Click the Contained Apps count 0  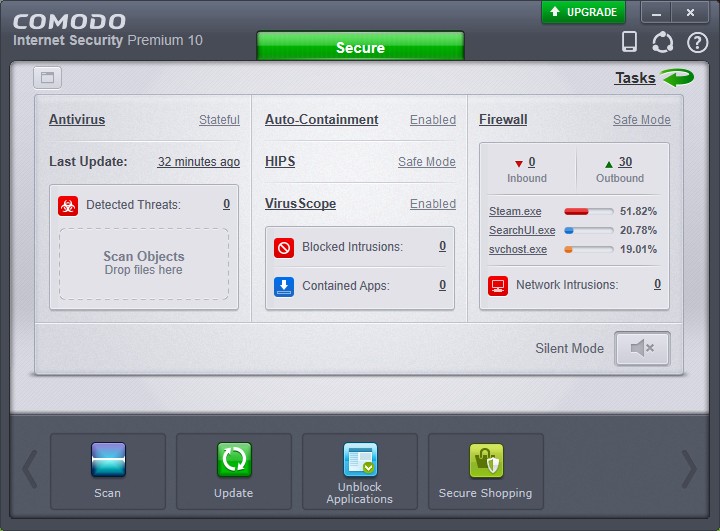[442, 285]
